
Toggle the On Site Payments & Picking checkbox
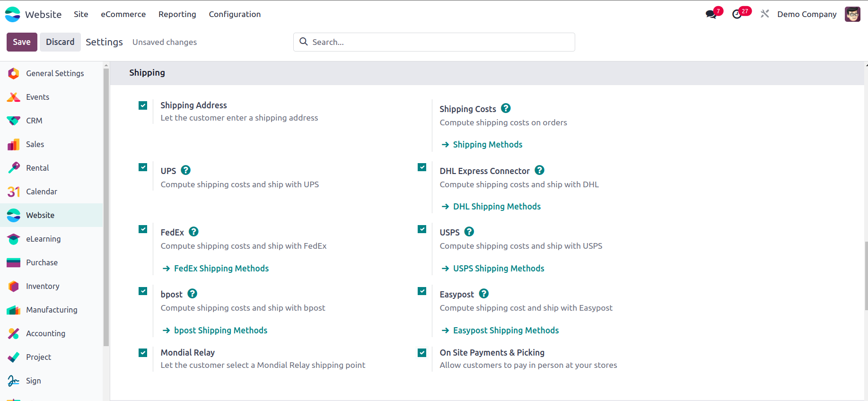point(422,353)
